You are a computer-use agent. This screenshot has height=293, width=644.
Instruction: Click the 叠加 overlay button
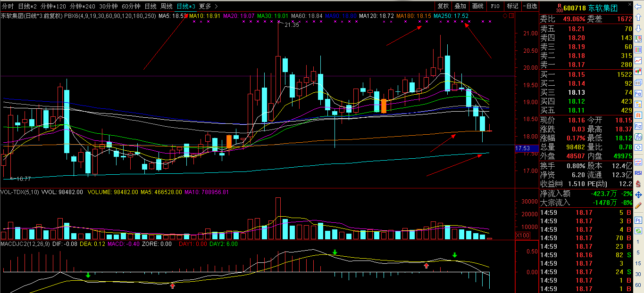[x=460, y=6]
